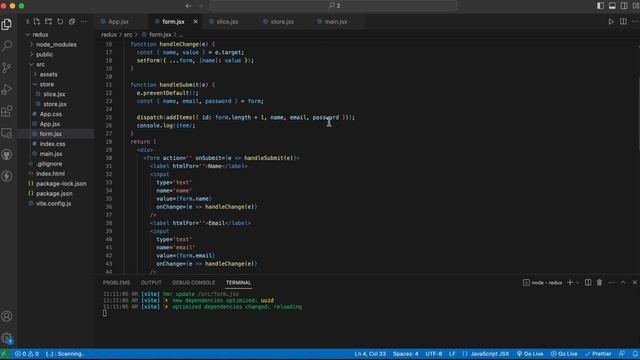Select the TERMINAL panel tab

point(238,282)
